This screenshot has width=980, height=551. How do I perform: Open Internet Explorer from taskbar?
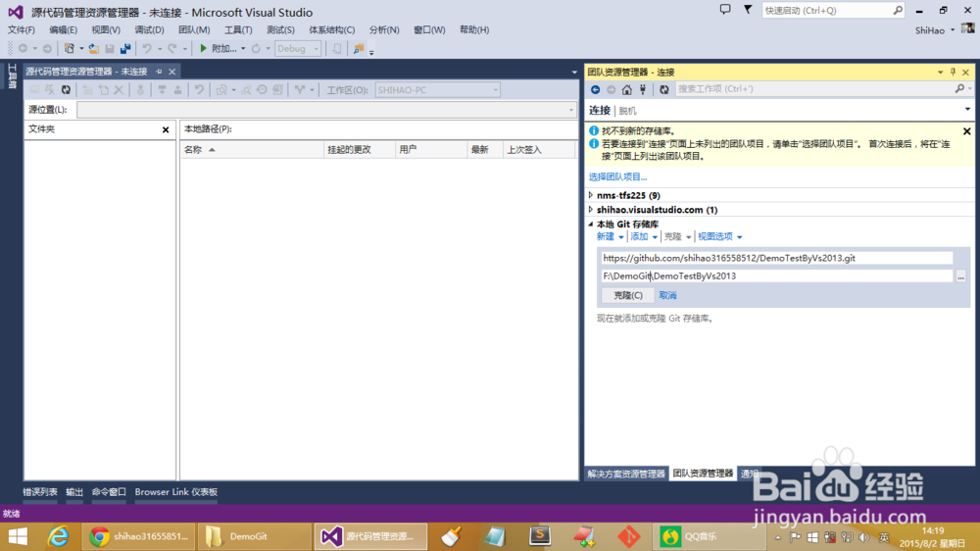[58, 536]
